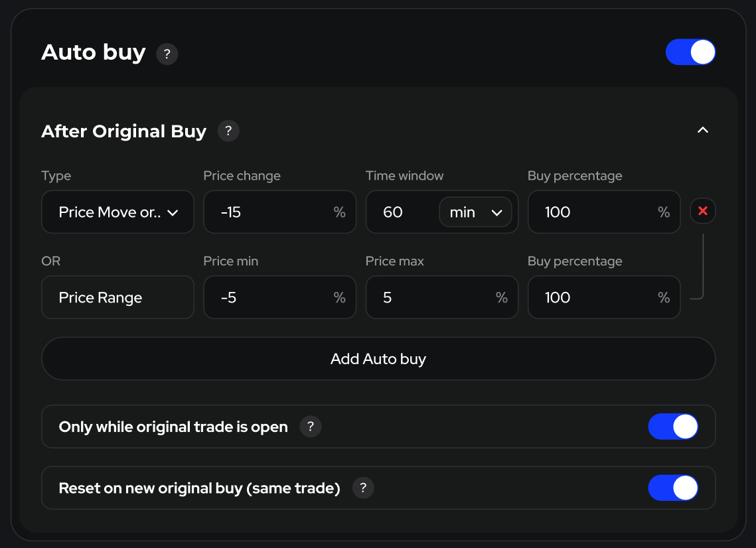This screenshot has height=548, width=756.
Task: Click first row Buy percentage field
Action: [x=594, y=212]
